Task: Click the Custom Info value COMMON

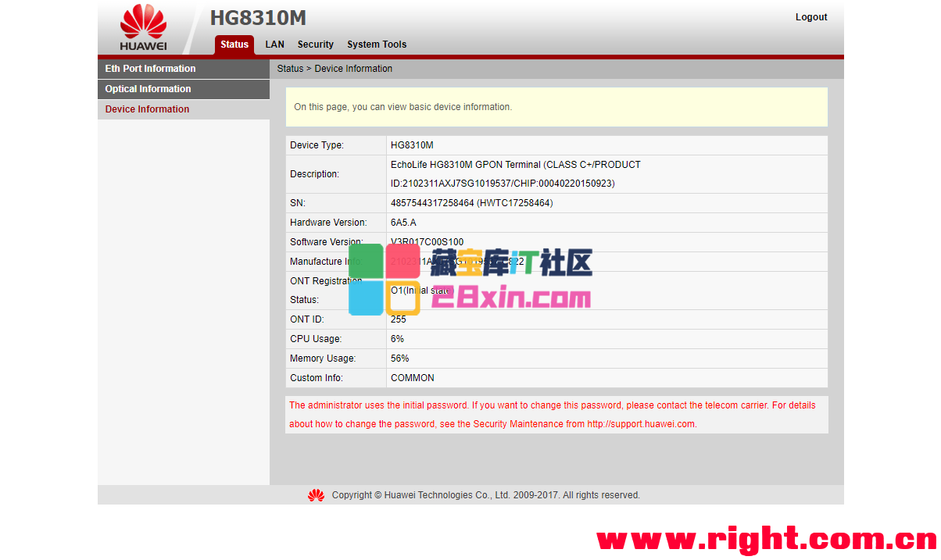Action: (x=412, y=378)
